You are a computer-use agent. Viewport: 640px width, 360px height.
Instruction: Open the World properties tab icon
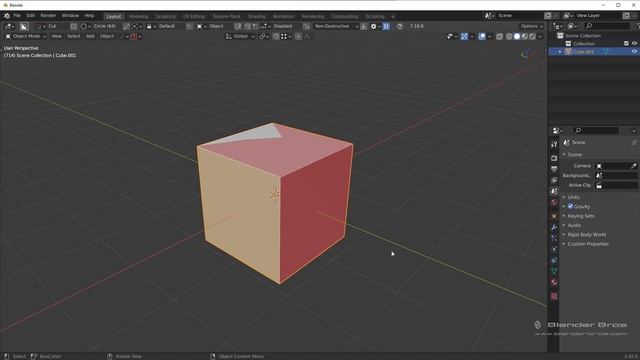coord(554,202)
